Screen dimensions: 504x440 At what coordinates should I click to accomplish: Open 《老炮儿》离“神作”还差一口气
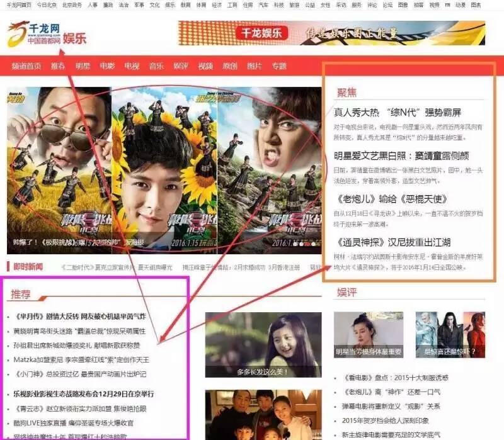pos(391,392)
